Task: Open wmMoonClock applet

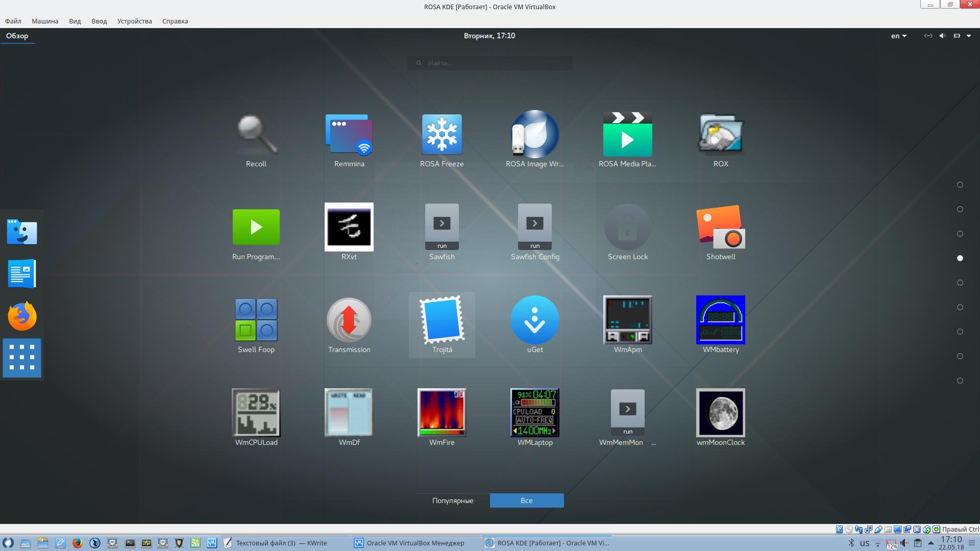Action: coord(720,413)
